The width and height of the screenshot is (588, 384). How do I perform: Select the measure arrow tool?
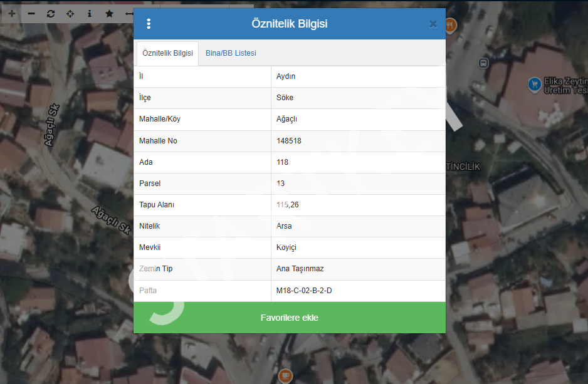pyautogui.click(x=129, y=14)
